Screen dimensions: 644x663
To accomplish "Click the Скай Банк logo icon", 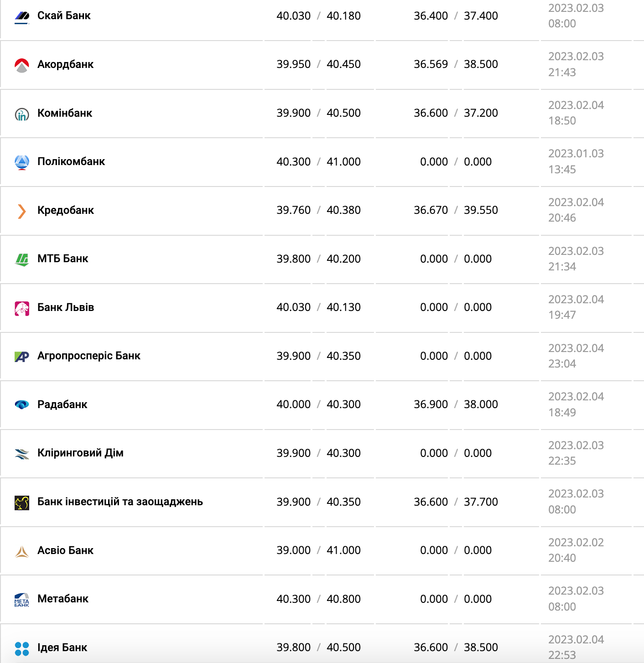I will click(x=21, y=16).
